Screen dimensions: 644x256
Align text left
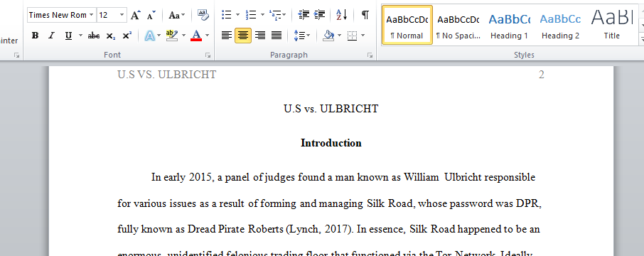(x=226, y=36)
